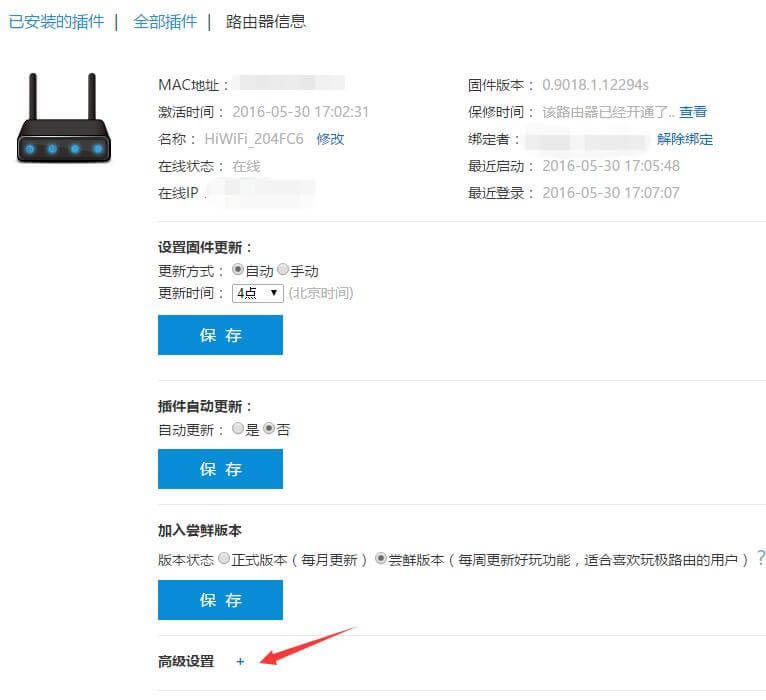This screenshot has height=700, width=766.
Task: Click 查看 link next to warranty time
Action: click(x=693, y=112)
